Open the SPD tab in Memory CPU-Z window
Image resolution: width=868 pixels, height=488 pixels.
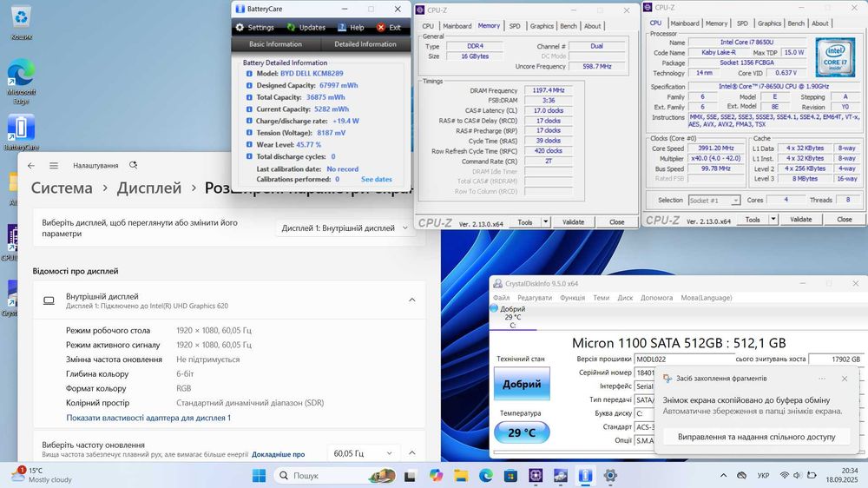515,26
